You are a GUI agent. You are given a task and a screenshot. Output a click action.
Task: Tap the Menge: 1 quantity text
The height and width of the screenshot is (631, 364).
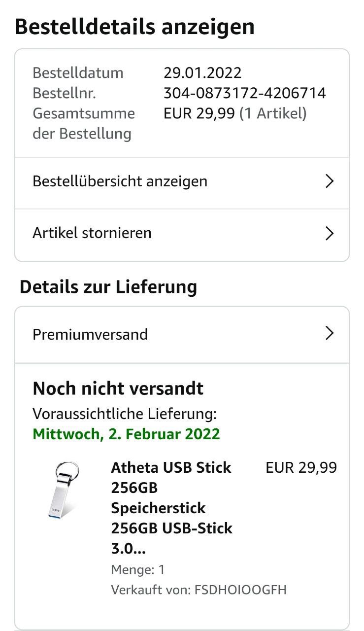pyautogui.click(x=138, y=570)
